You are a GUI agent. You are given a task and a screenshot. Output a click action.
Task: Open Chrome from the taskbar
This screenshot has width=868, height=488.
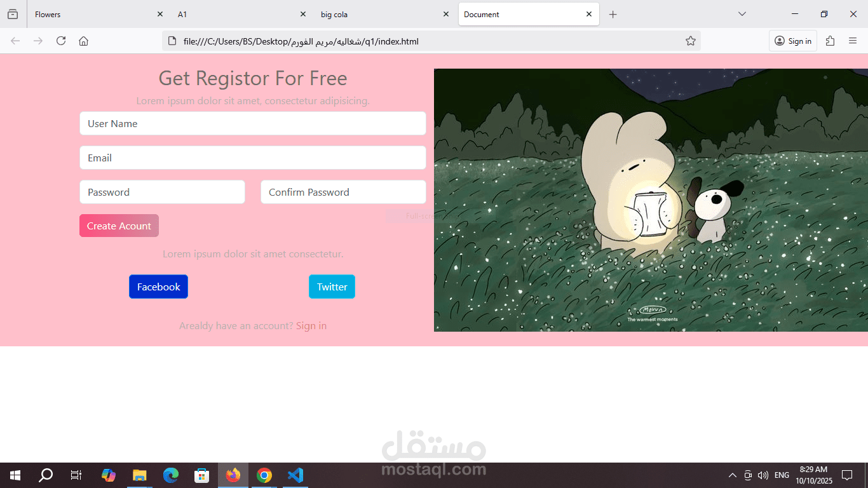click(x=264, y=475)
